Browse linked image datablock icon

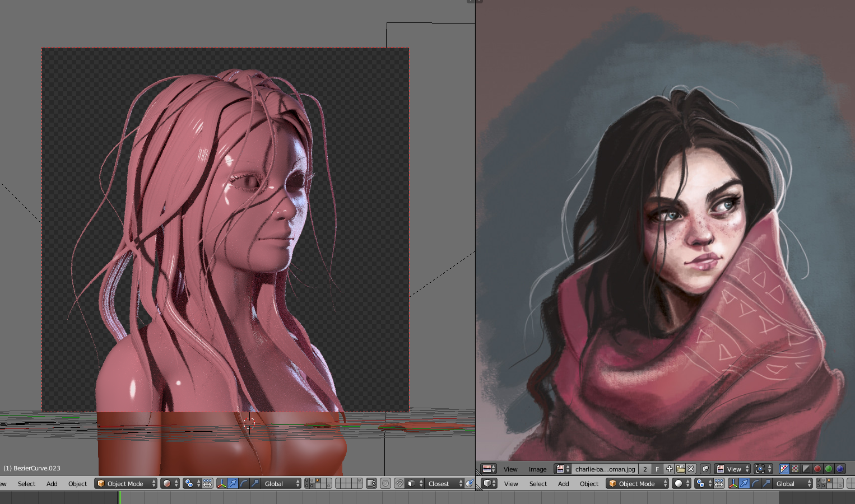[x=563, y=469]
